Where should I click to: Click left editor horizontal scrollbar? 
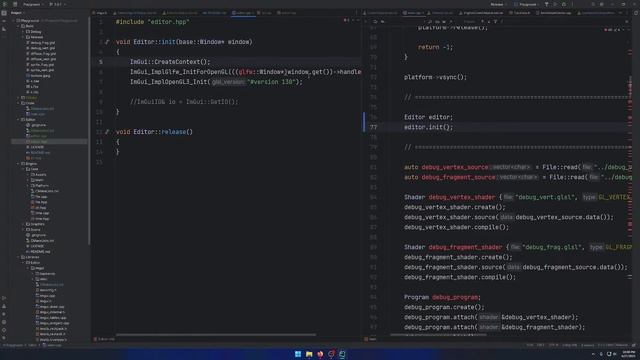coord(216,335)
